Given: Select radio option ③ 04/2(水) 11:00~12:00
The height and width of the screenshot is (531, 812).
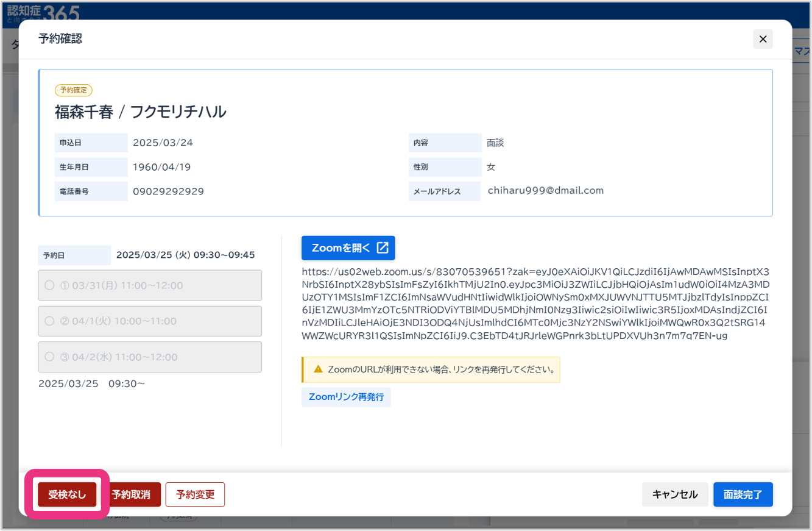Looking at the screenshot, I should (x=50, y=357).
